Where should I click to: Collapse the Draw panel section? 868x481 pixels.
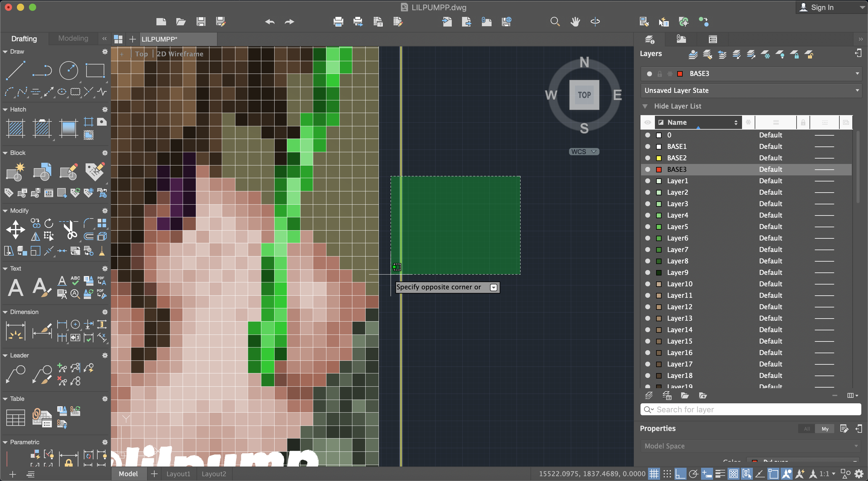[x=5, y=52]
